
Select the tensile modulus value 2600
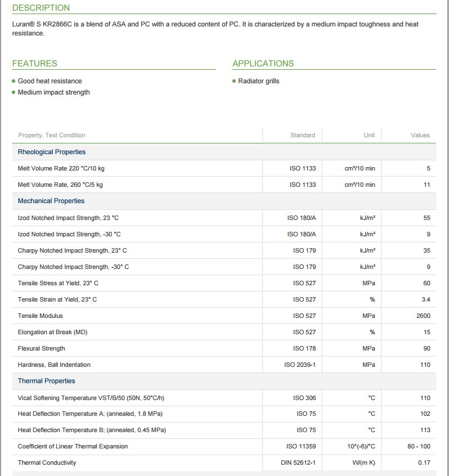pyautogui.click(x=423, y=316)
